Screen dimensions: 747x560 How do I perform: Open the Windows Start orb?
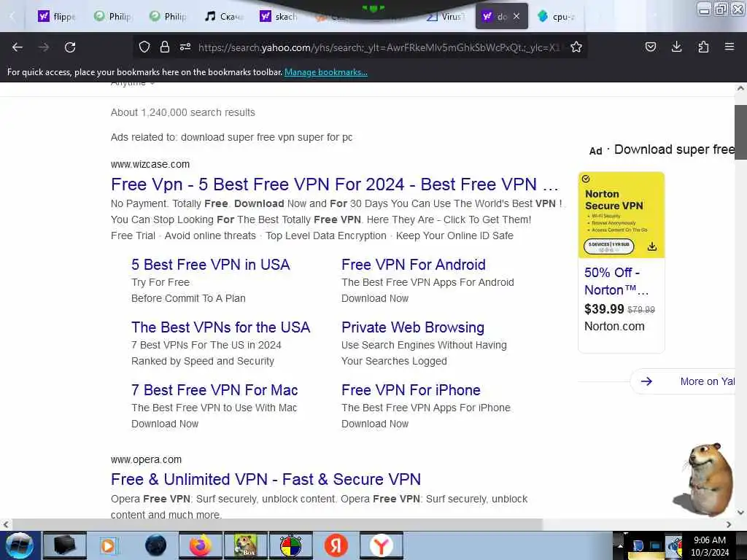pos(20,545)
